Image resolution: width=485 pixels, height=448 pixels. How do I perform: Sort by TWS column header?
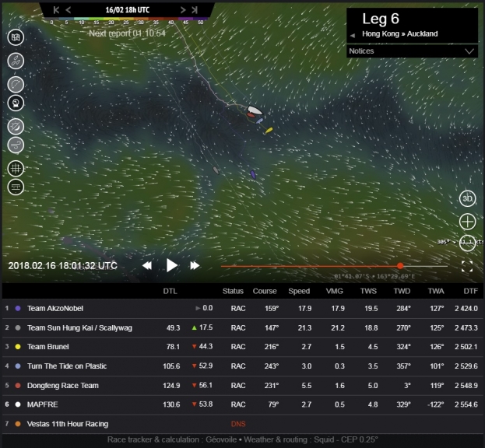pos(368,291)
